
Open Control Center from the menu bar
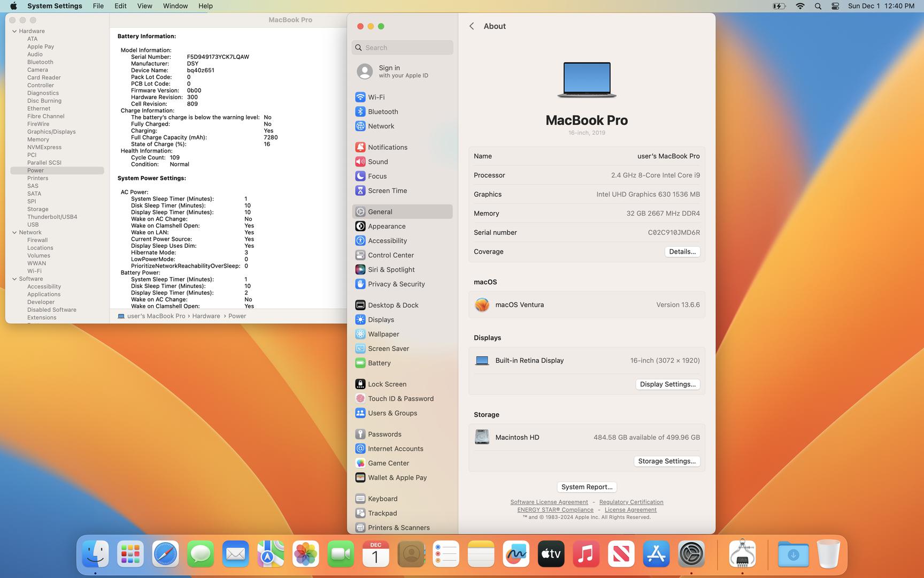(835, 6)
